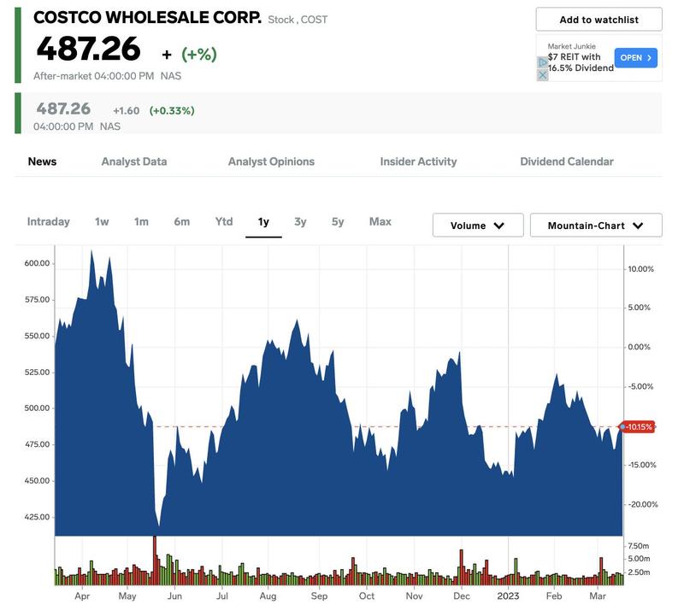The image size is (684, 616).
Task: Click the large 487.26 price figure
Action: click(89, 49)
